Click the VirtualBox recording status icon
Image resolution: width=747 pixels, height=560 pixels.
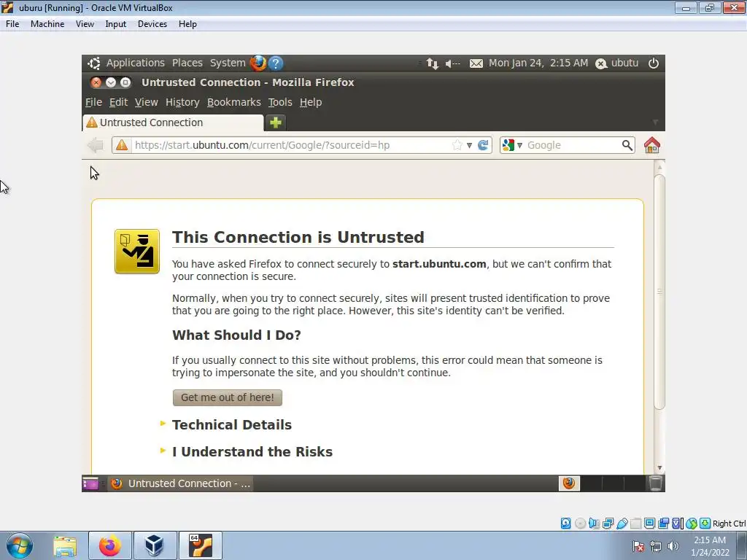pyautogui.click(x=663, y=524)
